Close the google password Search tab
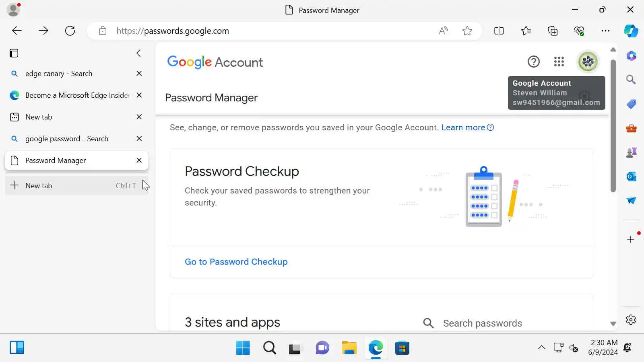 pos(139,139)
